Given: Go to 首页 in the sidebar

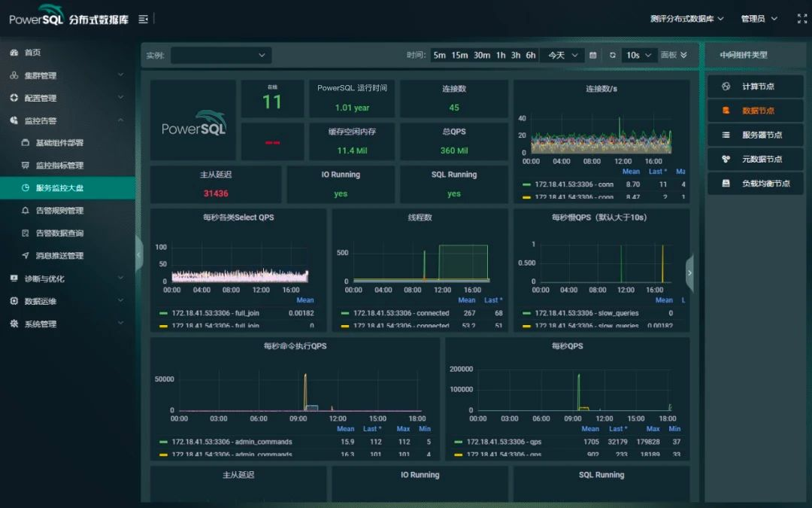Looking at the screenshot, I should (32, 53).
